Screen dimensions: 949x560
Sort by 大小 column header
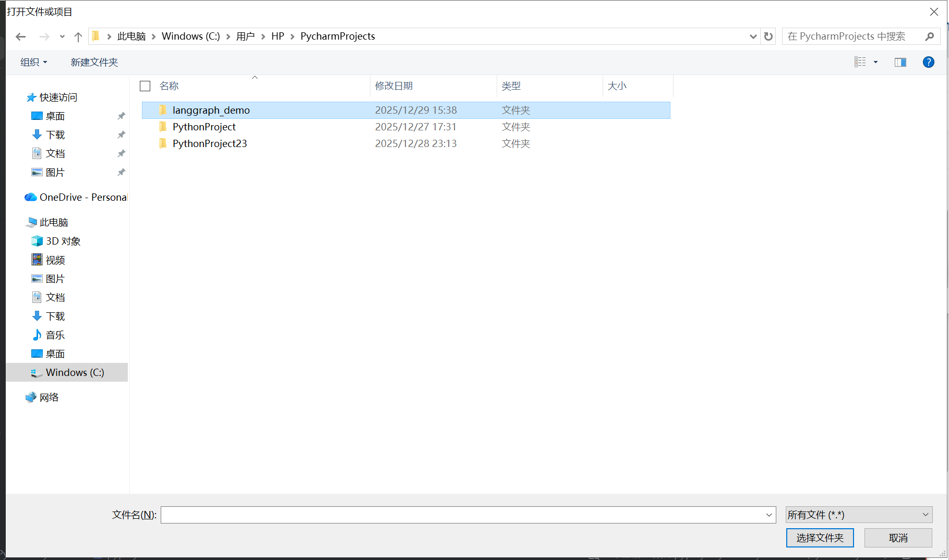617,86
